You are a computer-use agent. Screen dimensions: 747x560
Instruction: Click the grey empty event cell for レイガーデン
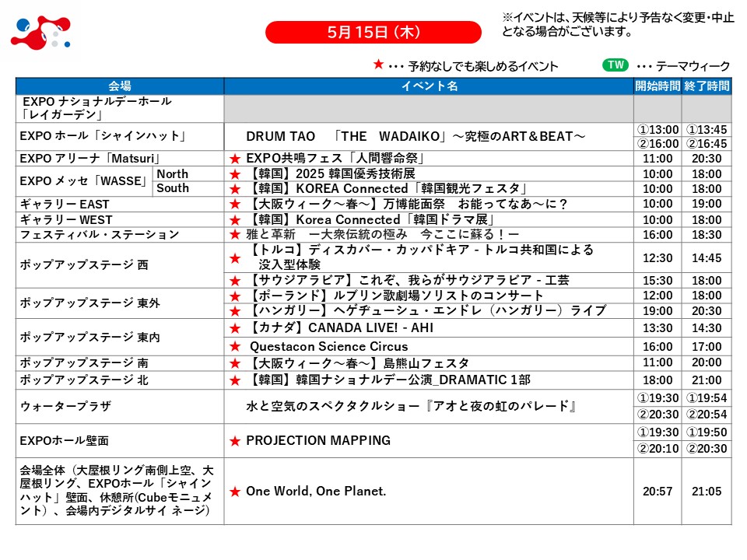pos(429,108)
